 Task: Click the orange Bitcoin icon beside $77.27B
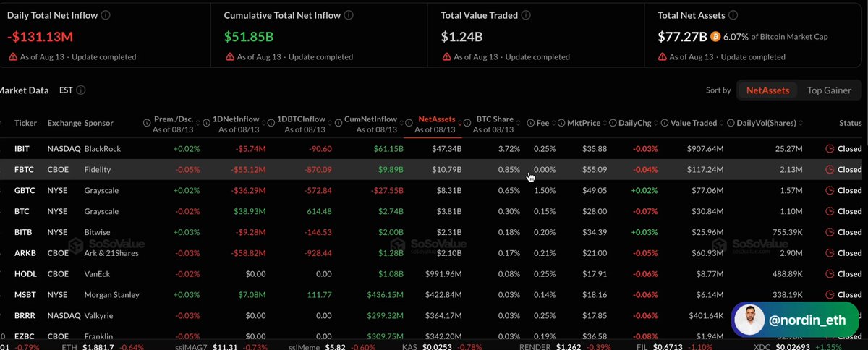[x=716, y=36]
